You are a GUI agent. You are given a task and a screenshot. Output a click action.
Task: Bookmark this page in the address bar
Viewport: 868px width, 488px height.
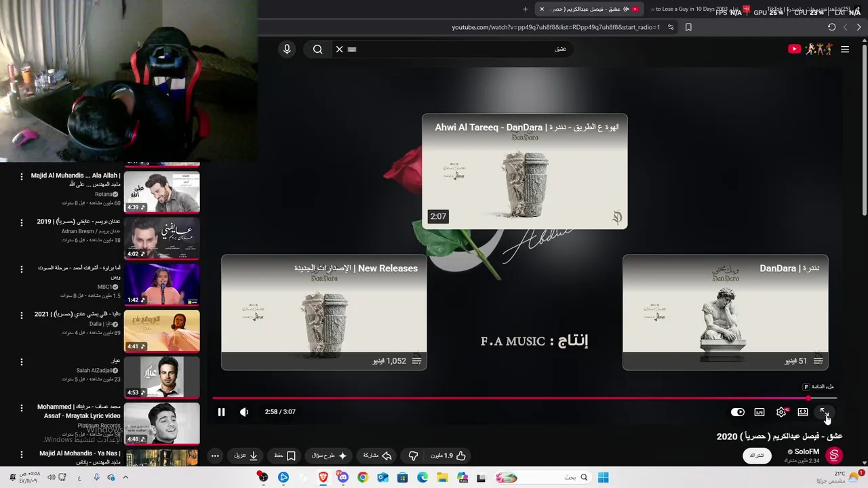coord(688,27)
